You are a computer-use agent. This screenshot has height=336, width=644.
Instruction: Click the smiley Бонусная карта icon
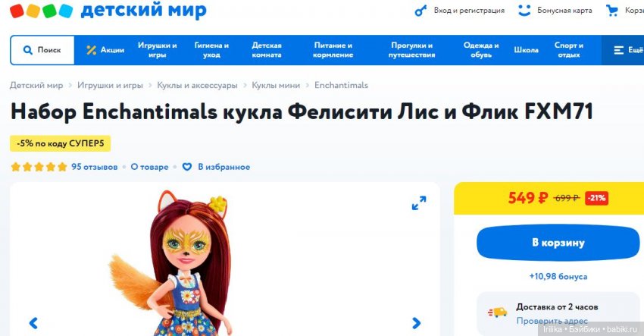tap(524, 11)
